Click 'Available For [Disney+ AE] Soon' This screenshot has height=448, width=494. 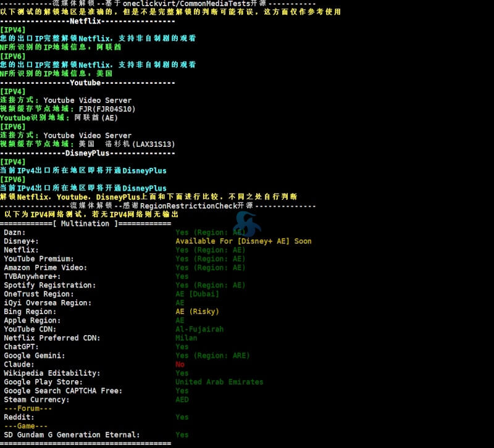243,241
